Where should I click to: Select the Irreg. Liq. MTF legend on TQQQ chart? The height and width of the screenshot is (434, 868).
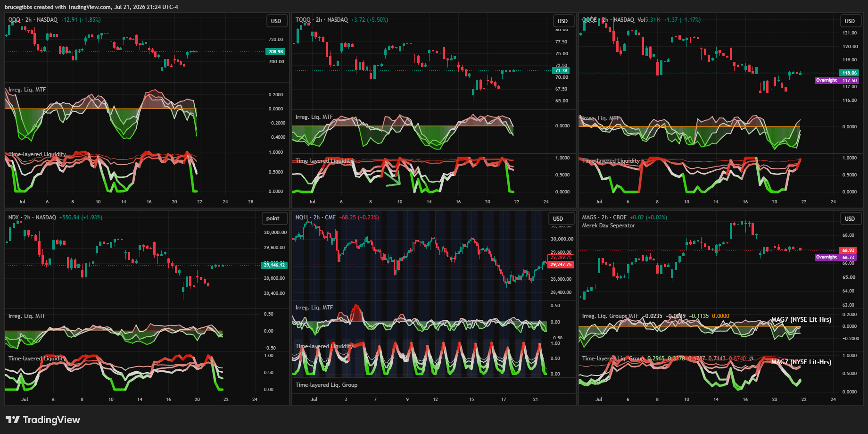click(314, 117)
